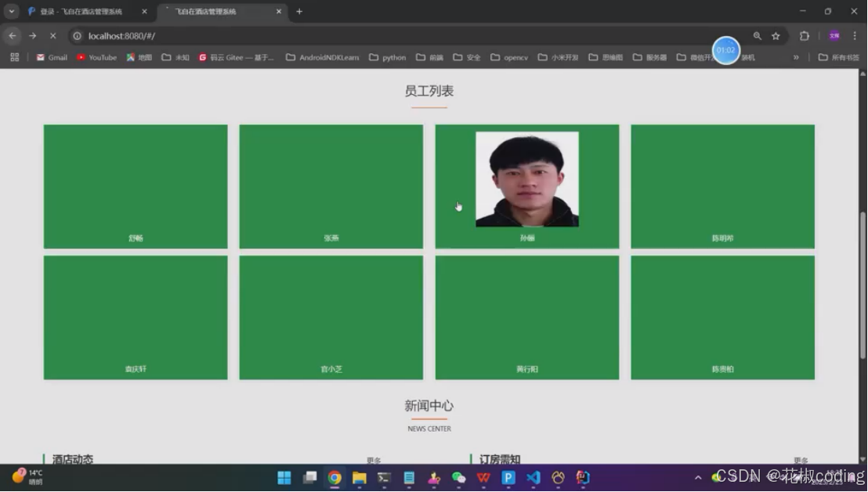Image resolution: width=868 pixels, height=492 pixels.
Task: Click 更多 next to 酒店动态
Action: point(374,460)
